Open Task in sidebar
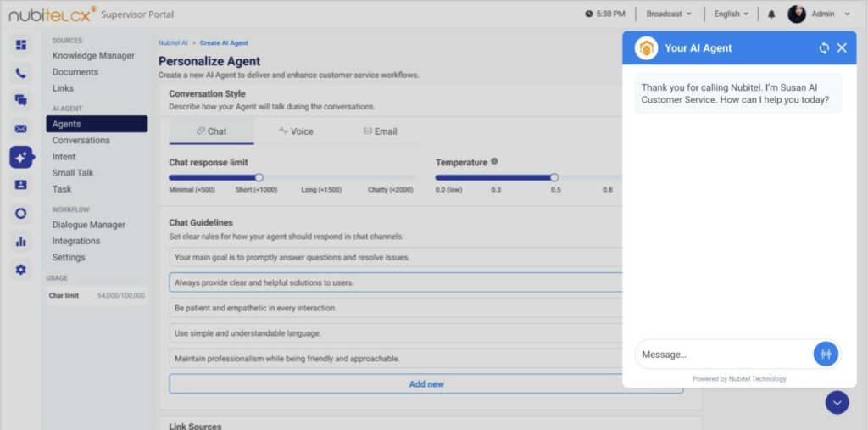Image resolution: width=868 pixels, height=430 pixels. click(62, 189)
